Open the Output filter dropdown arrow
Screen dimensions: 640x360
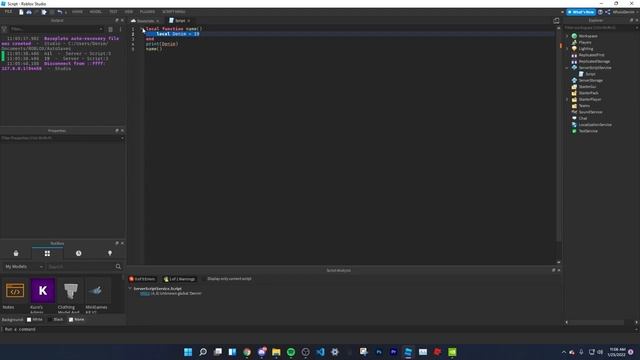[x=101, y=29]
